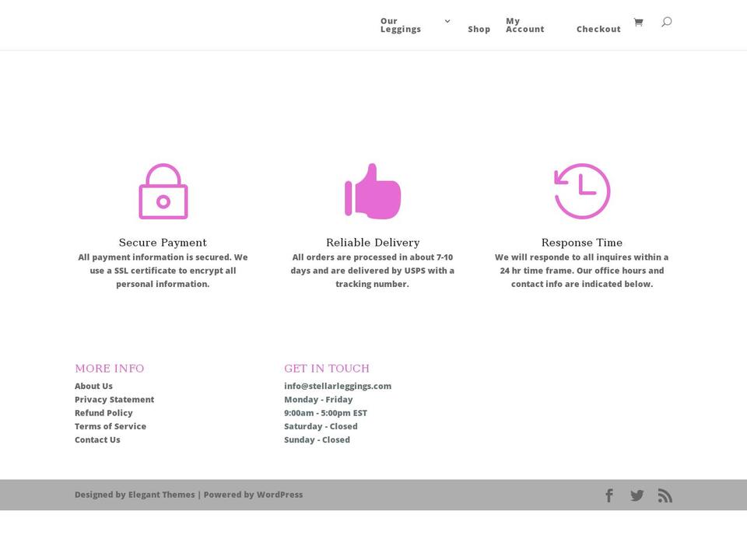Screen dimensions: 747x560
Task: Click the info@stellarleggings.com email address
Action: click(x=338, y=387)
